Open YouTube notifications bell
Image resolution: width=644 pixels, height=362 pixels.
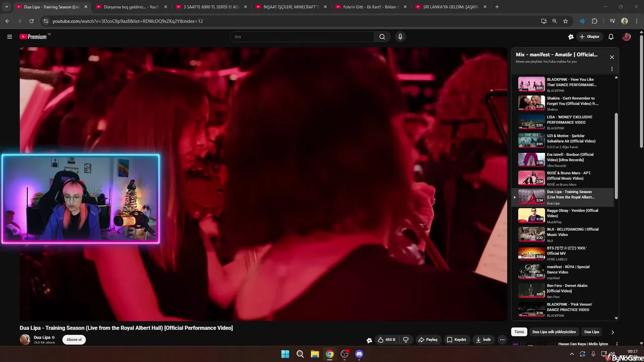pos(611,37)
